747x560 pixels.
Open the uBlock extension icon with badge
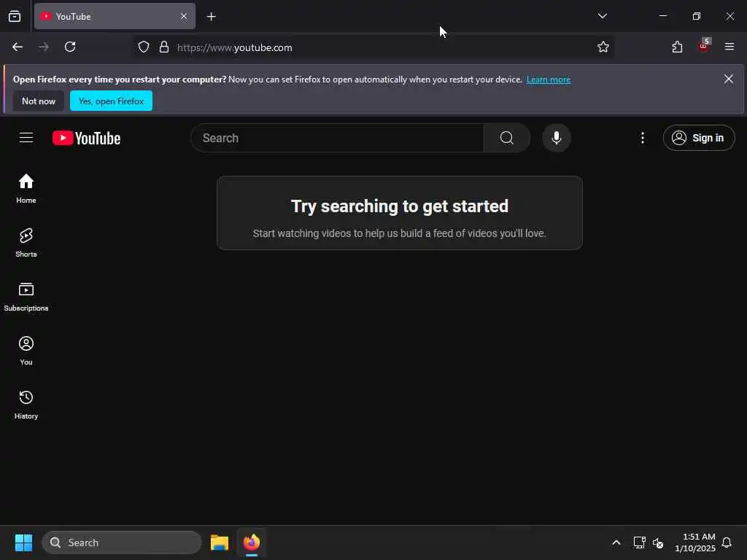704,46
